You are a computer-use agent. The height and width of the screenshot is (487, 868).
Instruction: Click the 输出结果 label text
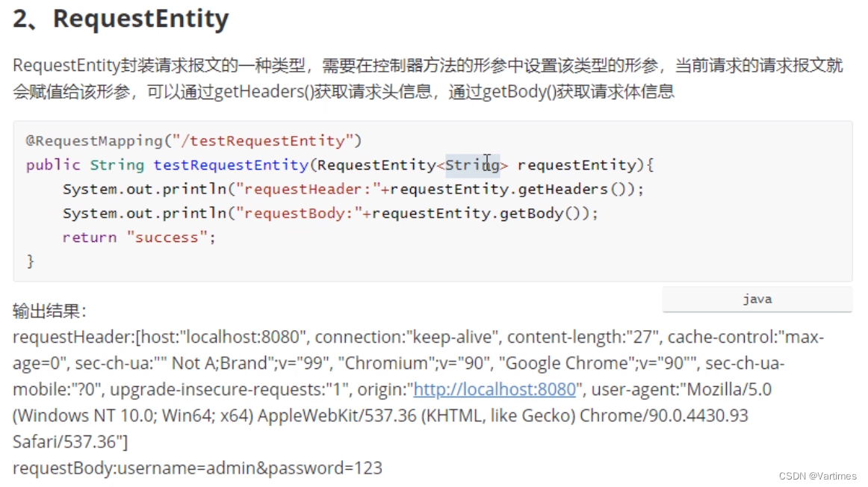(x=49, y=311)
